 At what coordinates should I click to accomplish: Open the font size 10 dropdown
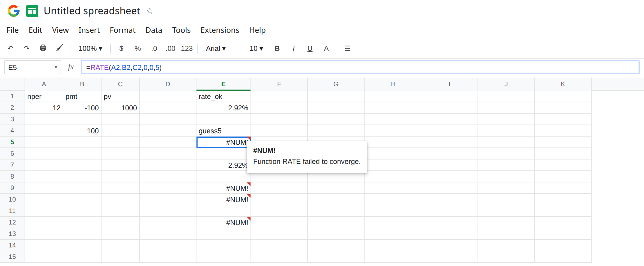tap(256, 49)
